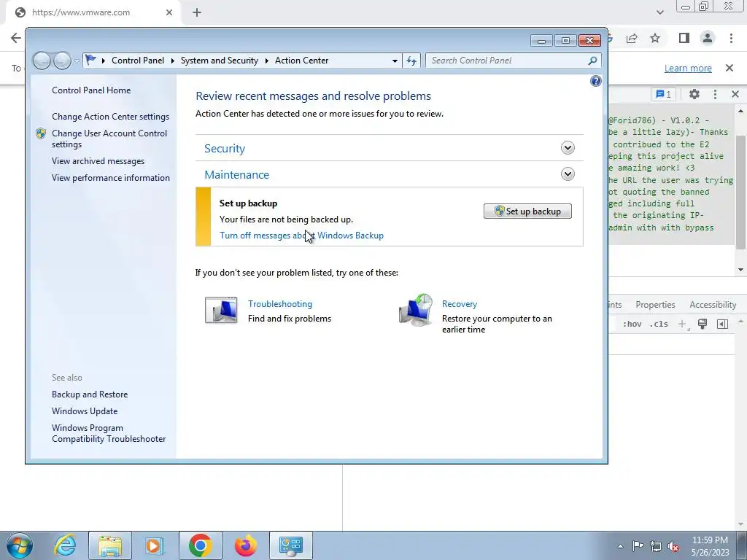Click the Action Center flag in system tray
The width and height of the screenshot is (747, 560).
pyautogui.click(x=638, y=545)
